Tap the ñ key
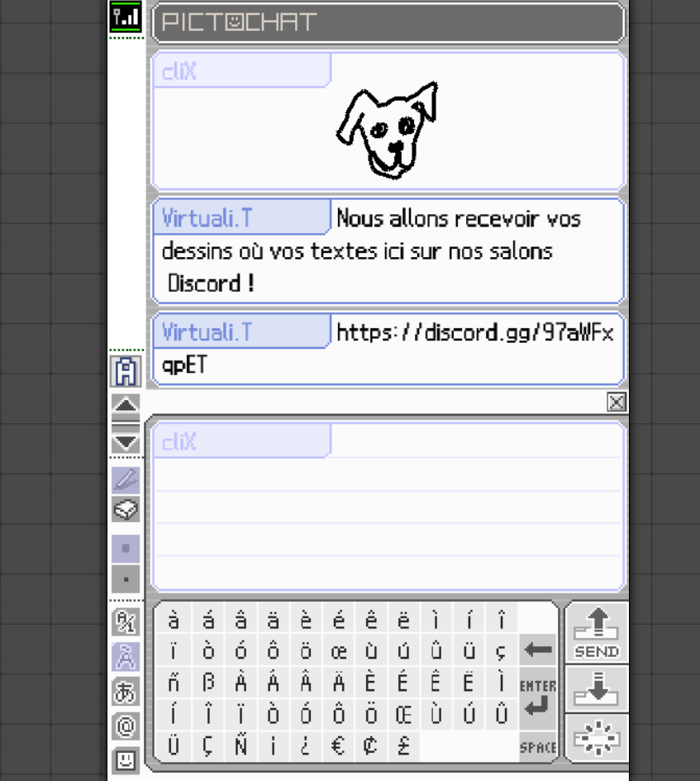This screenshot has height=781, width=700. 173,682
